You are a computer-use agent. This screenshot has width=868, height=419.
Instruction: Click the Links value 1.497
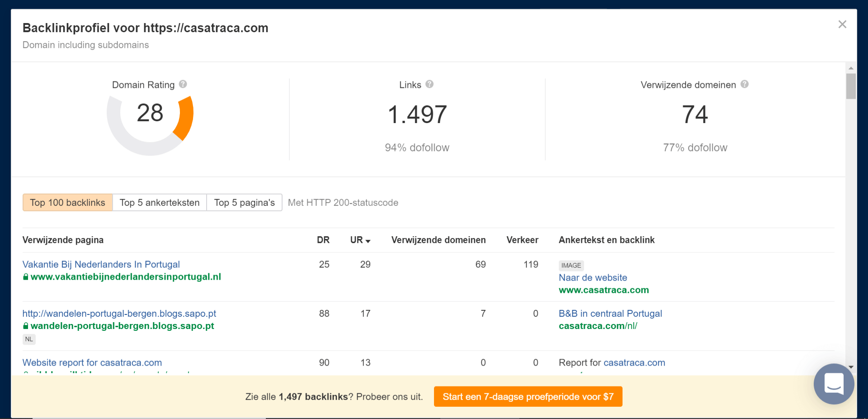click(417, 114)
